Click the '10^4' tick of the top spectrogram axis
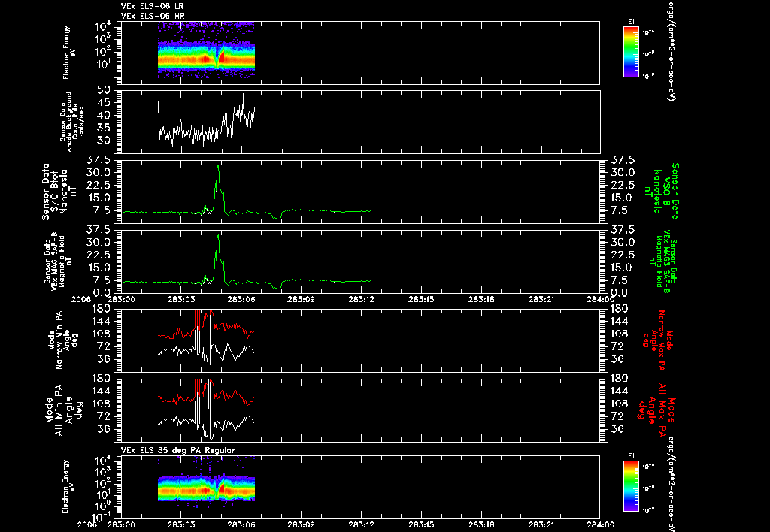Screen dimensions: 770x532 (x=102, y=27)
